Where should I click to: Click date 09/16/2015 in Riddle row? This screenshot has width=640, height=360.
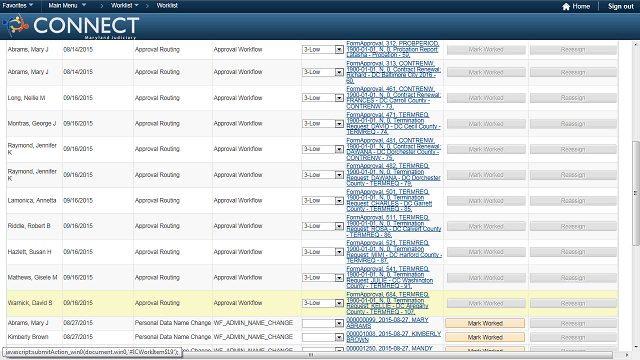[78, 226]
